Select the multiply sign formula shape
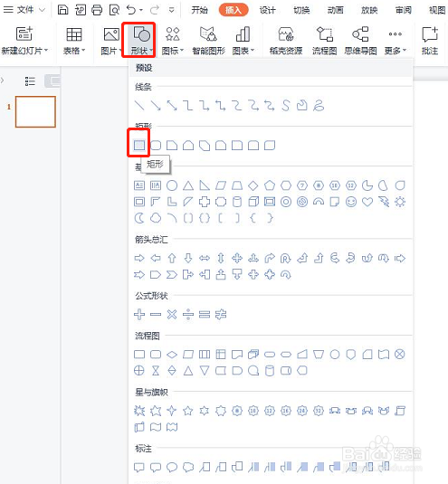The width and height of the screenshot is (448, 484). point(172,314)
